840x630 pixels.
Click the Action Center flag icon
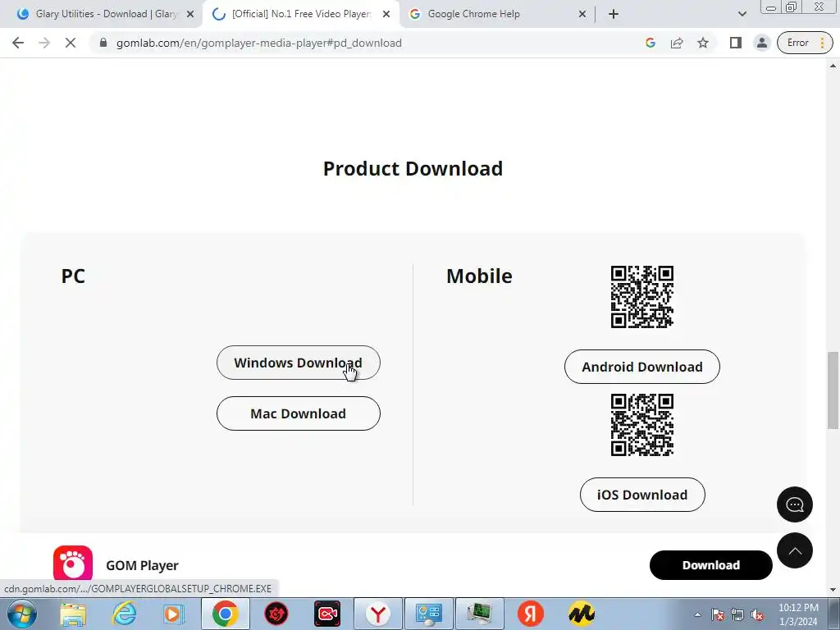tap(718, 615)
